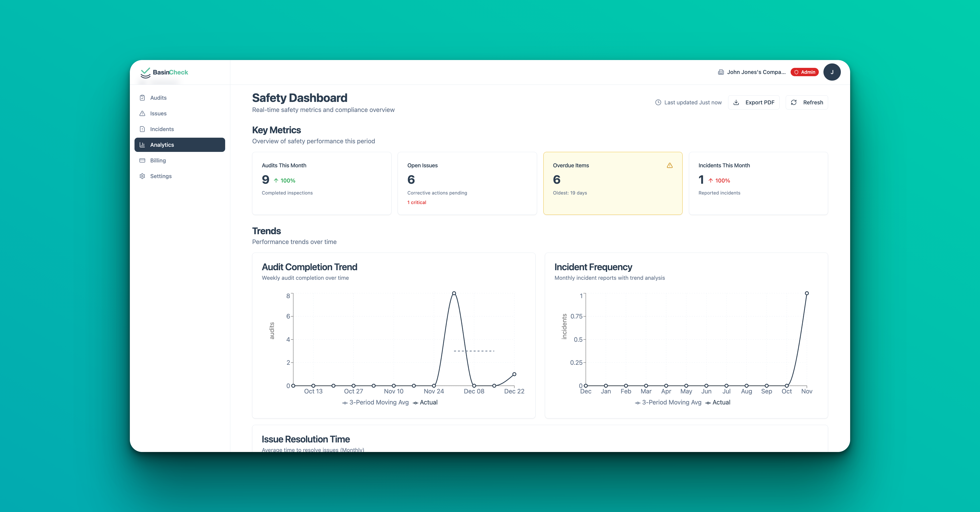Click the building icon beside the company name
This screenshot has height=512, width=980.
pyautogui.click(x=721, y=72)
